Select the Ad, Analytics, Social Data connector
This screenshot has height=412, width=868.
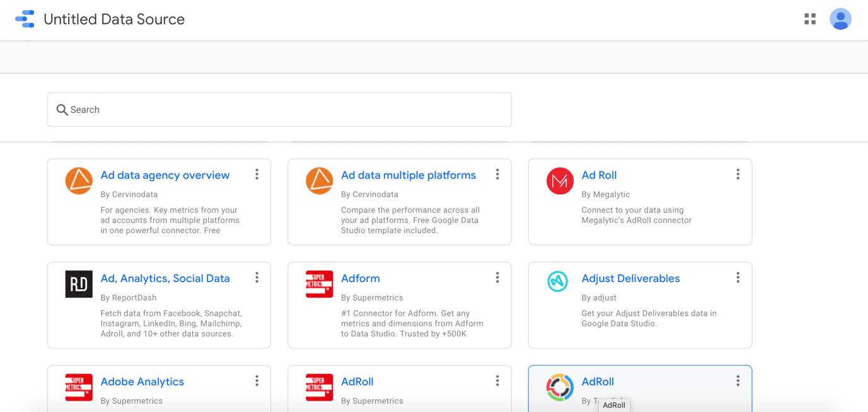[165, 278]
